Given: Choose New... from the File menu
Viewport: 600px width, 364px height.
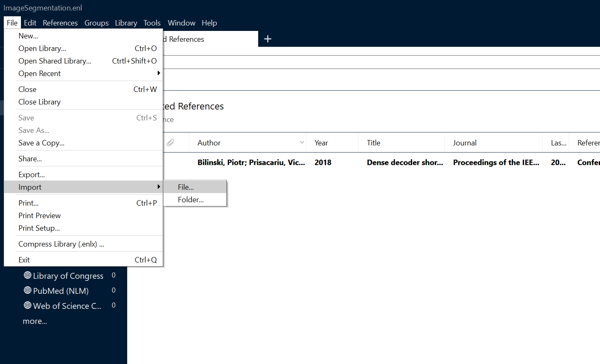Looking at the screenshot, I should tap(83, 36).
